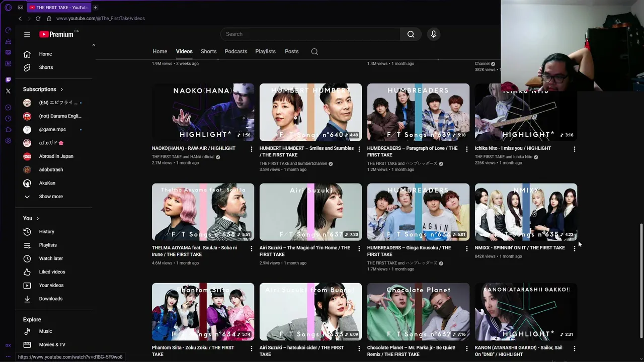Play NAOKO(HANA) HIGHLIGHT thumbnail
This screenshot has width=644, height=362.
click(x=203, y=112)
